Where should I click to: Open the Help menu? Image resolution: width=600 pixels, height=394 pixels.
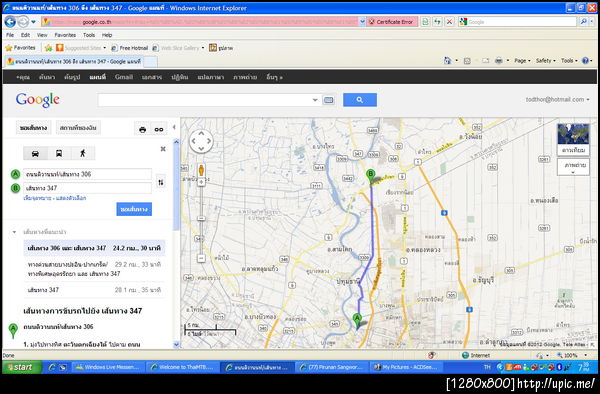click(x=107, y=35)
